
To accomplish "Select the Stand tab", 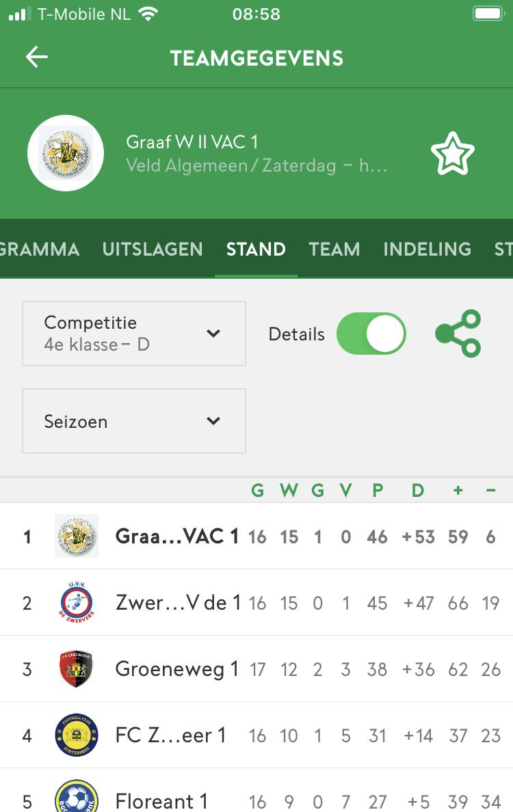I will click(x=256, y=249).
